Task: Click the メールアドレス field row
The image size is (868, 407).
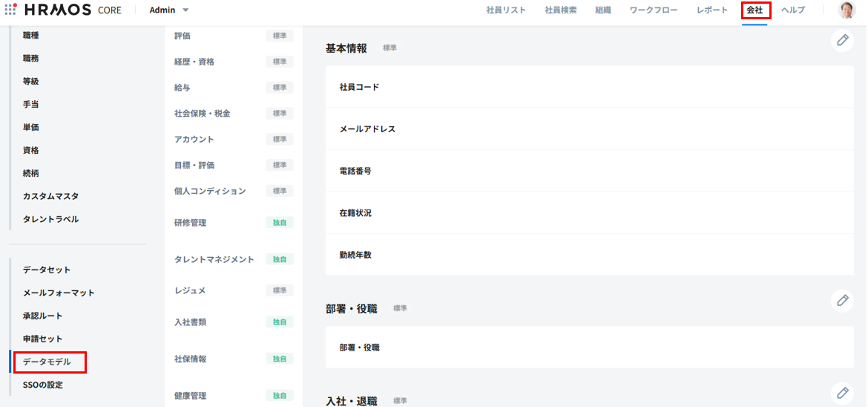Action: click(589, 128)
